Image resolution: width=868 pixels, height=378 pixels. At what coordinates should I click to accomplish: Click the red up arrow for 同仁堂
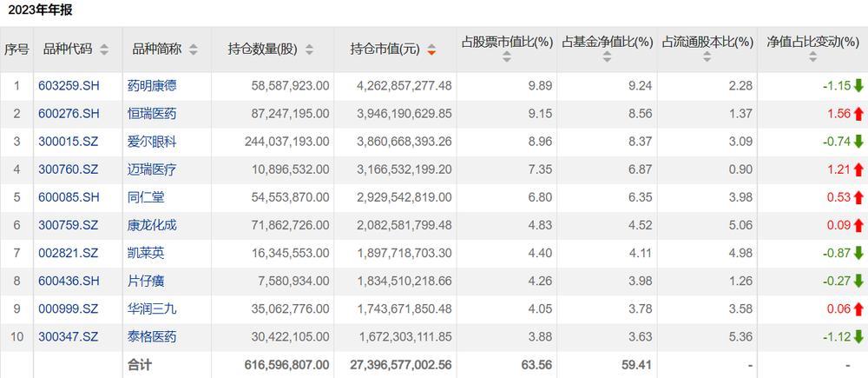coord(858,196)
